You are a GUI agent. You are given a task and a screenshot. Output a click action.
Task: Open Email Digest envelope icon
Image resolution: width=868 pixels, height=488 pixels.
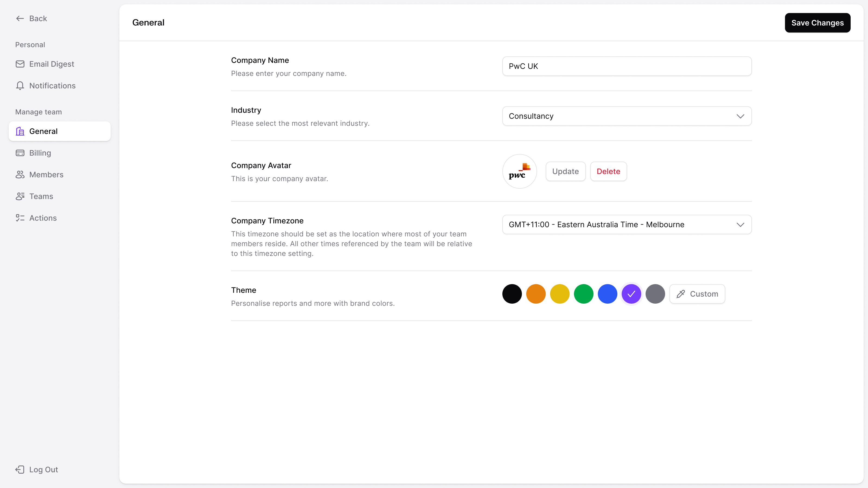[x=20, y=64]
